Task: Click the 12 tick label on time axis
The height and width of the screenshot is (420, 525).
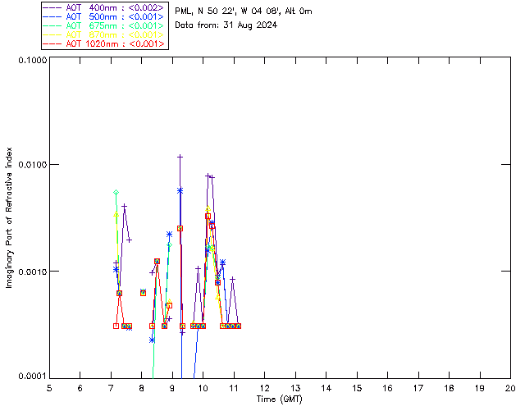Action: [264, 388]
